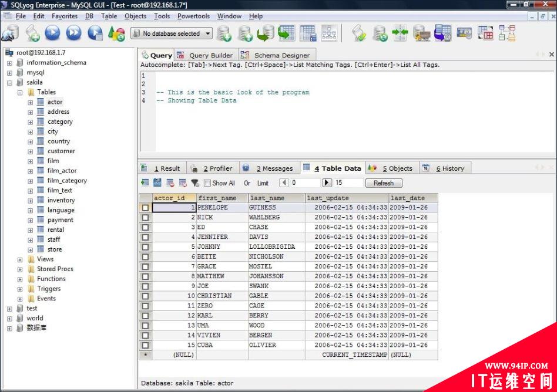The width and height of the screenshot is (557, 392).
Task: Open Database Synchronization icon with green refresh badge
Action: pos(380,33)
